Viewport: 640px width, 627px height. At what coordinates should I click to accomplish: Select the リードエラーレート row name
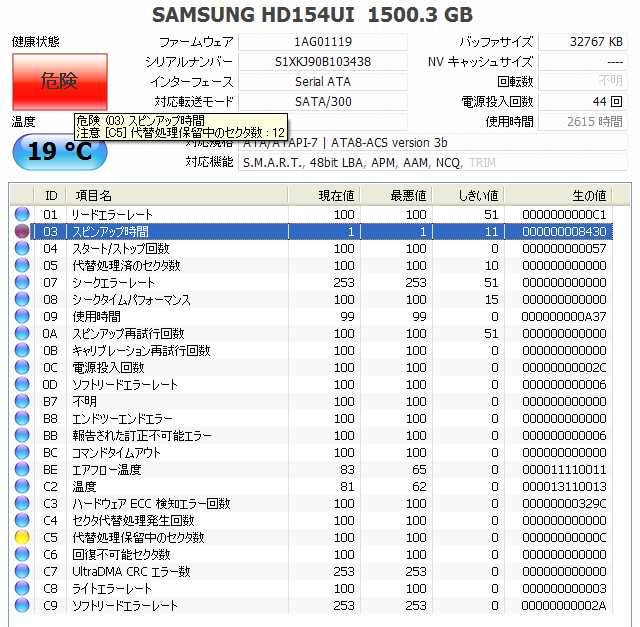click(112, 215)
